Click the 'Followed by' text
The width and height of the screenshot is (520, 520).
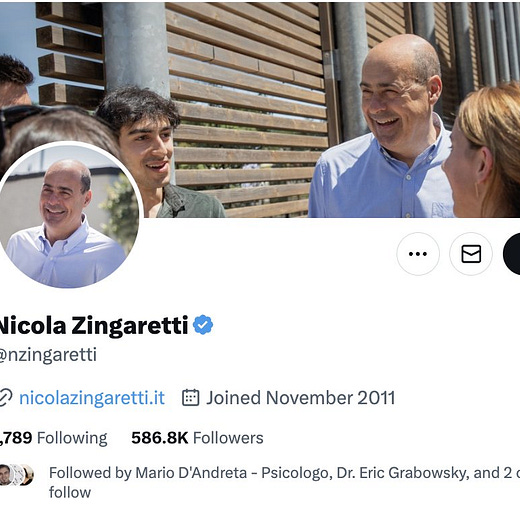click(x=90, y=473)
